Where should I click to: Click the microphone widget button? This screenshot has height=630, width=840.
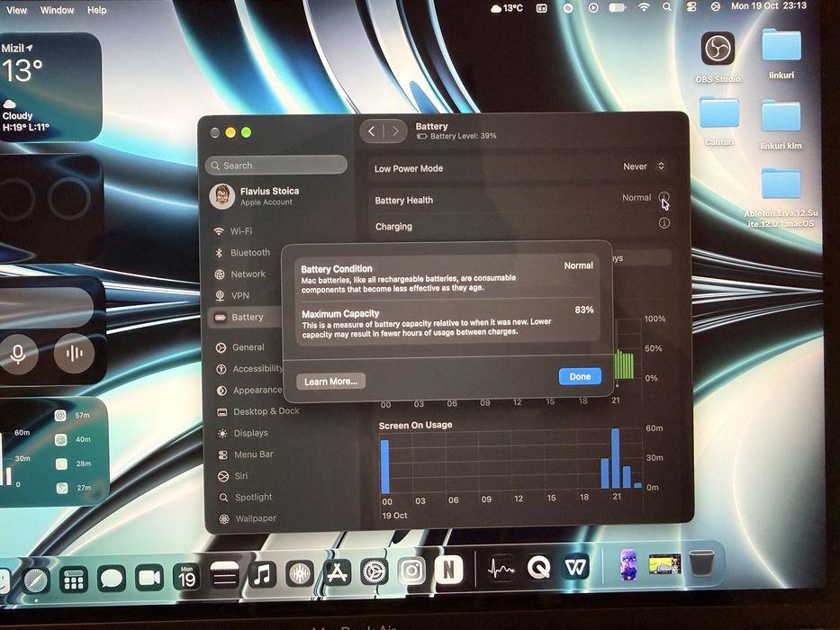click(18, 353)
